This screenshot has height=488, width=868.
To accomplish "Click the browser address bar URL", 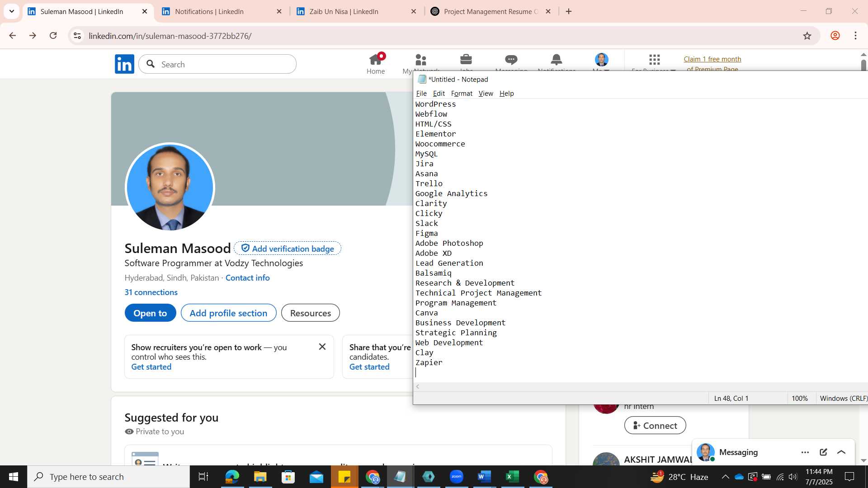I will click(170, 36).
